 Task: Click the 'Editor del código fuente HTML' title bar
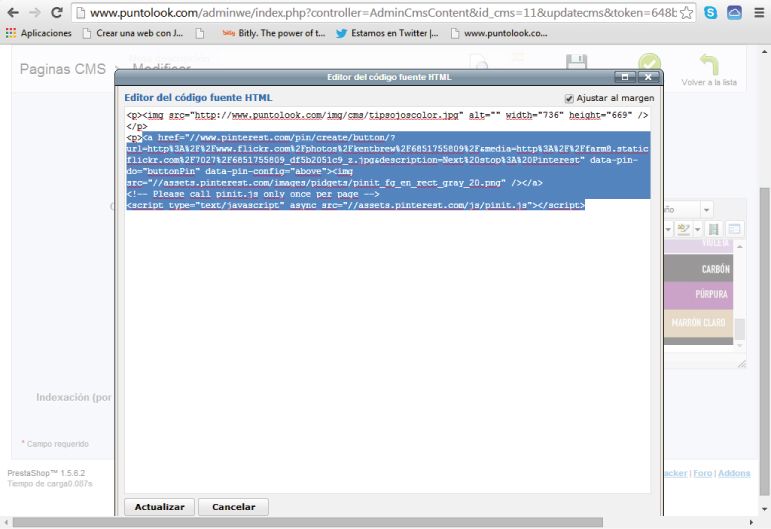point(389,77)
